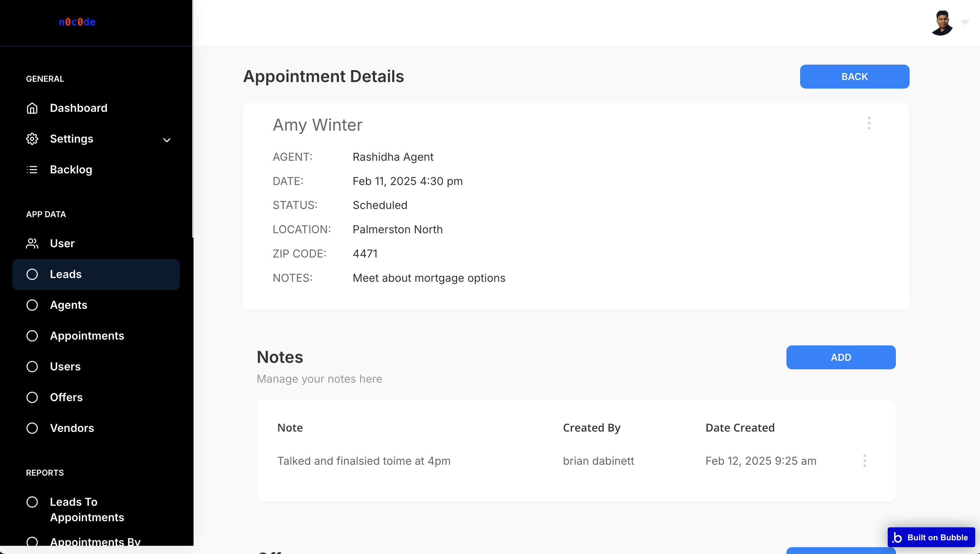Select the highlighted Leads item

point(96,274)
